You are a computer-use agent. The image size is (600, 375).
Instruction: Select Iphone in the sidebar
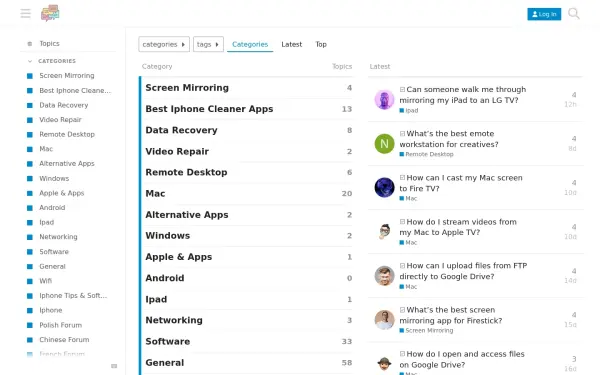pyautogui.click(x=51, y=310)
